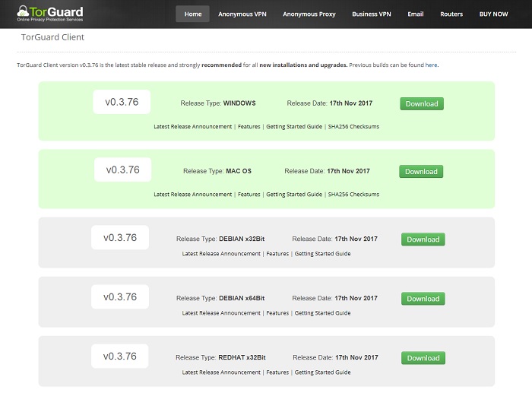Go to Anonymous Proxy page
This screenshot has width=532, height=393.
tap(309, 14)
